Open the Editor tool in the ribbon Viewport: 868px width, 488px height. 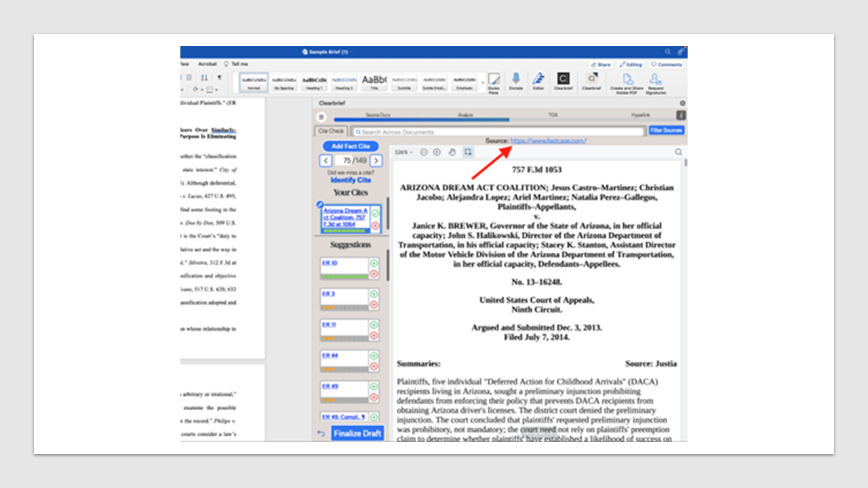538,80
